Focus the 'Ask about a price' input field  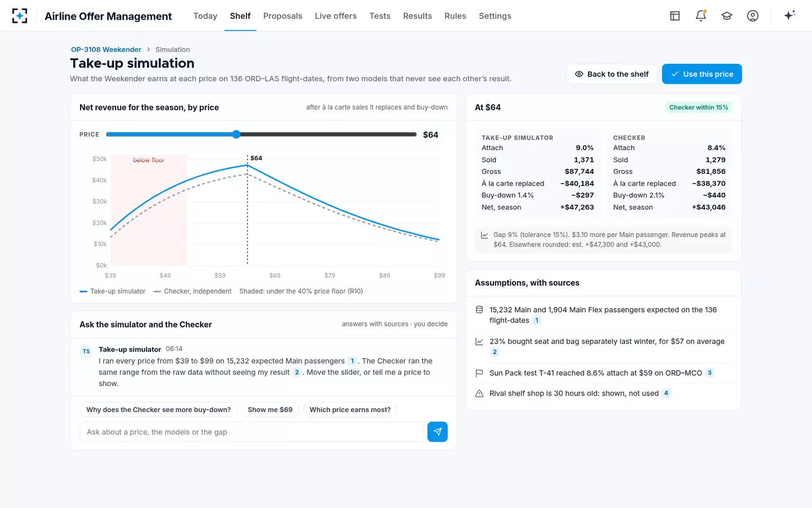(x=251, y=432)
